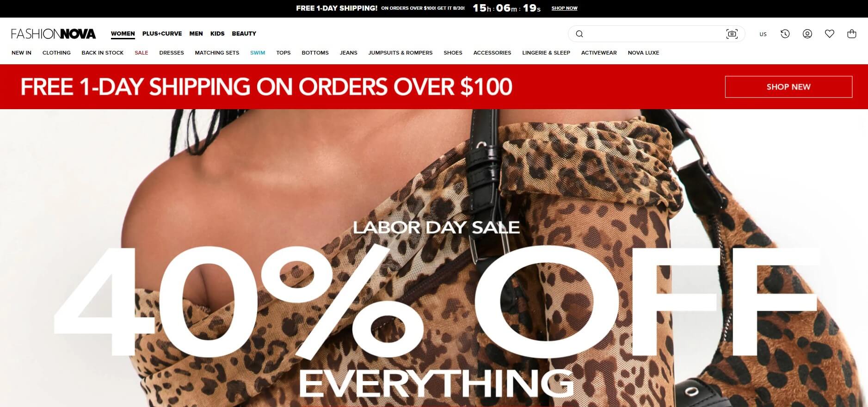Open the account profile icon
Image resolution: width=868 pixels, height=407 pixels.
[807, 34]
